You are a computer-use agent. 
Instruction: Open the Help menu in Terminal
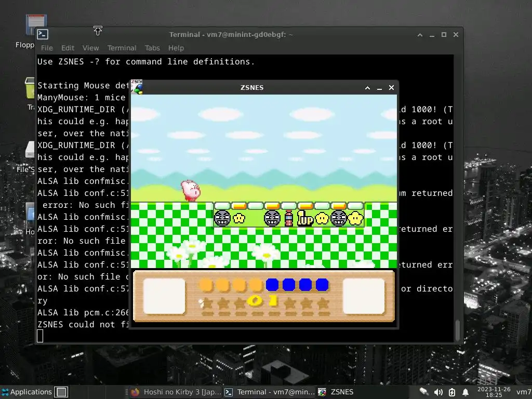176,48
